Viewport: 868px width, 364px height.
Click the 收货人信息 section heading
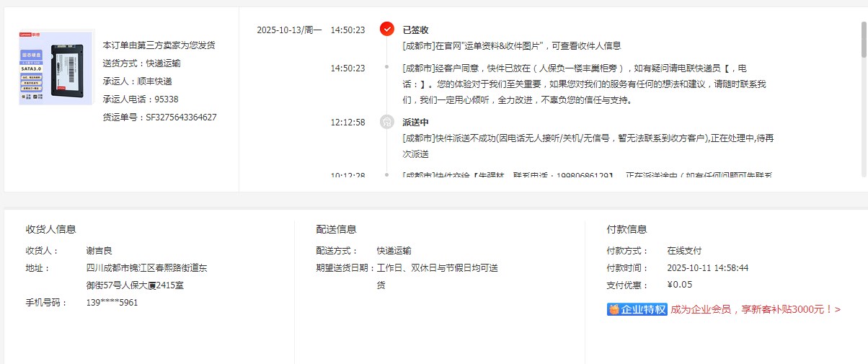click(51, 229)
